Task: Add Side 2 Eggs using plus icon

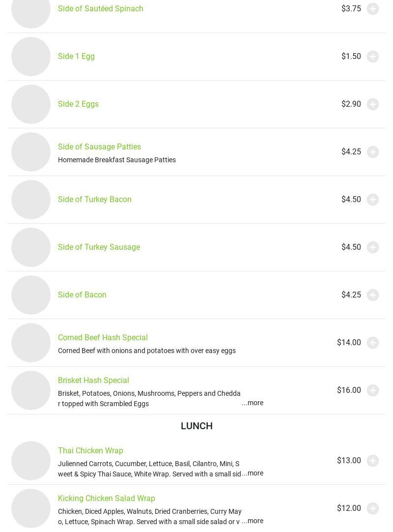Action: (373, 104)
